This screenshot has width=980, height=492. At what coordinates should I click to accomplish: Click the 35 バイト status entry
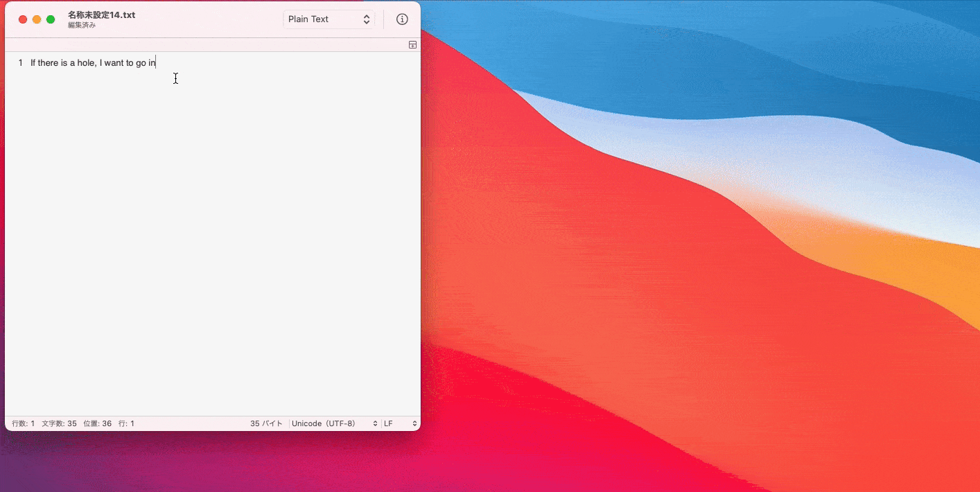(266, 423)
